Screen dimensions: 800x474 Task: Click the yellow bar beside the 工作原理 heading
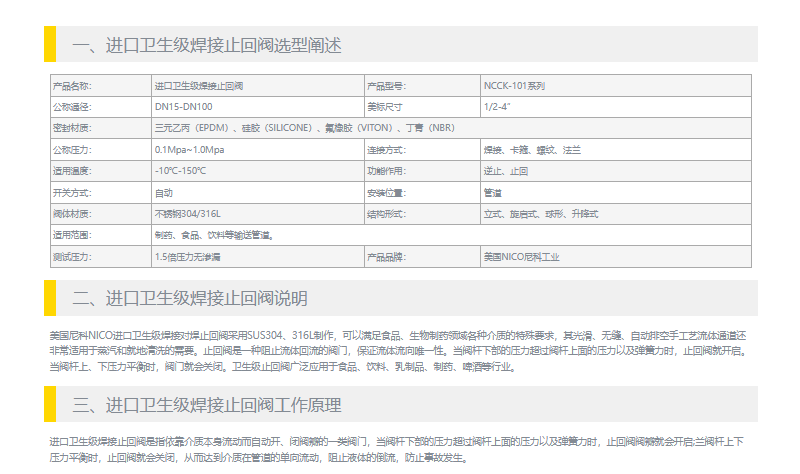coord(50,404)
